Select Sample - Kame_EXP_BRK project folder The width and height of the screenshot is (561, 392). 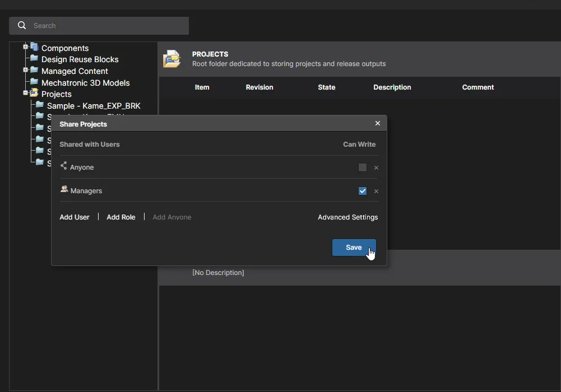(x=94, y=106)
